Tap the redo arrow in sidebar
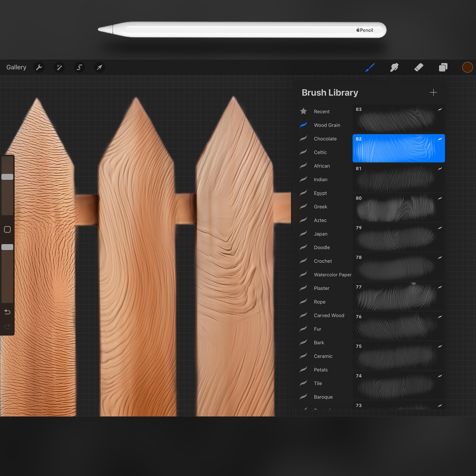Screen dimensions: 476x476 point(7,327)
